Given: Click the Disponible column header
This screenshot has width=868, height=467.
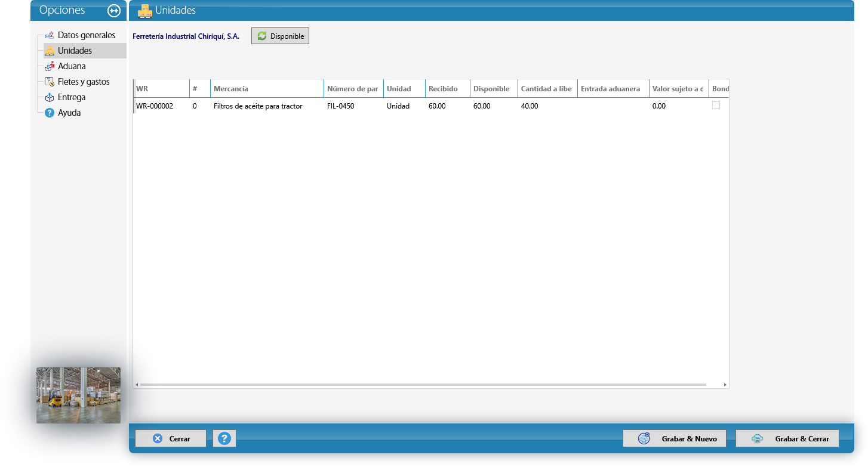Looking at the screenshot, I should (494, 89).
